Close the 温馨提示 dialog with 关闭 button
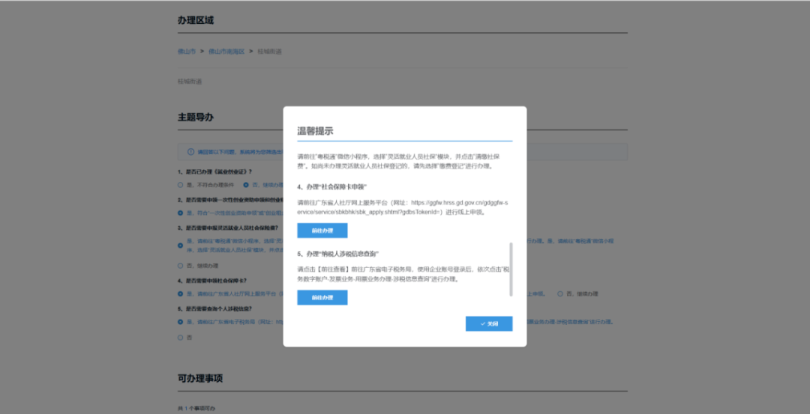This screenshot has width=810, height=414. [489, 324]
